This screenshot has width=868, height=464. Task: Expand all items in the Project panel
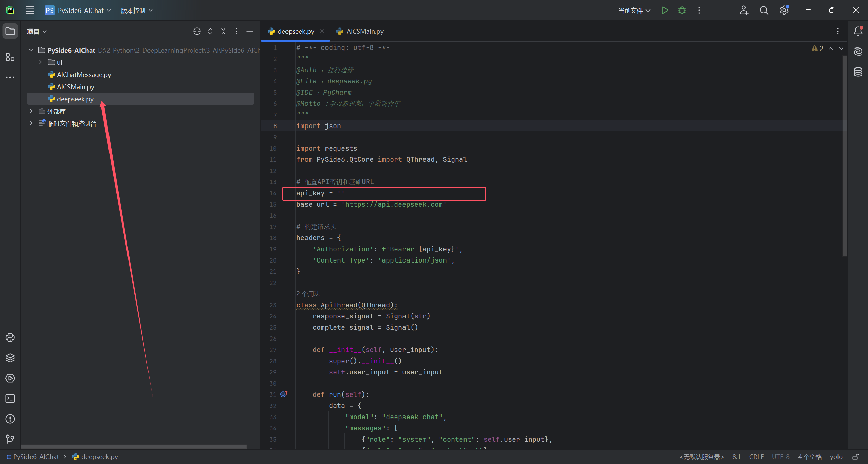[x=210, y=31]
